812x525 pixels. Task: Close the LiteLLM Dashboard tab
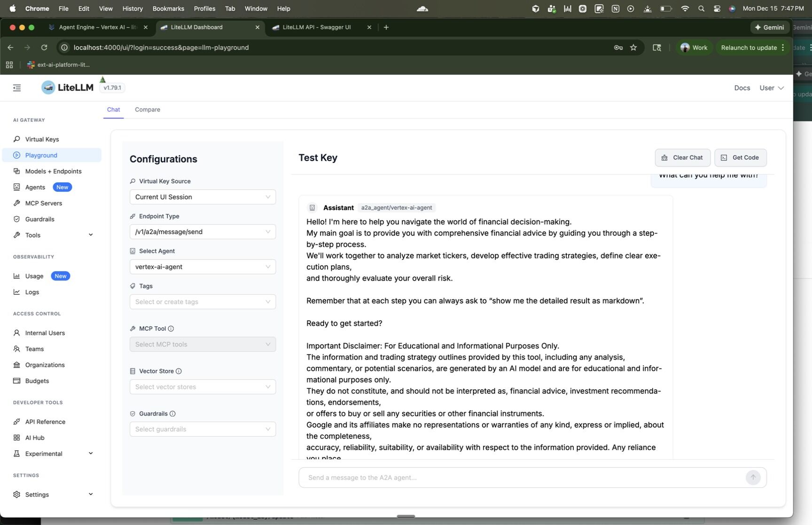(x=258, y=27)
